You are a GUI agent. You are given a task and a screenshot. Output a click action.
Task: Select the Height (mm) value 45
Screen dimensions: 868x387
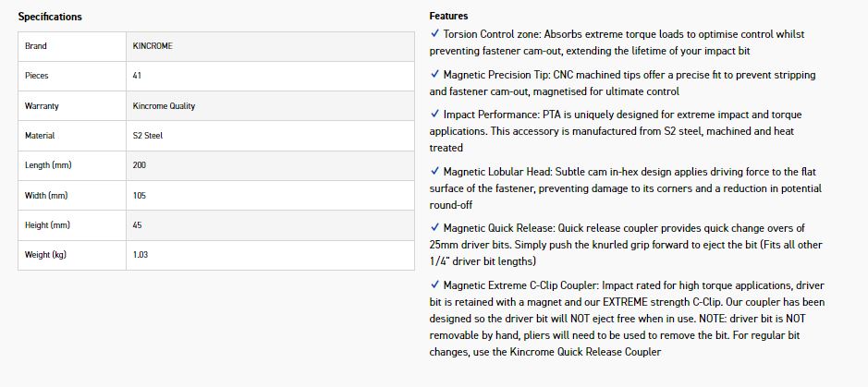pos(138,225)
